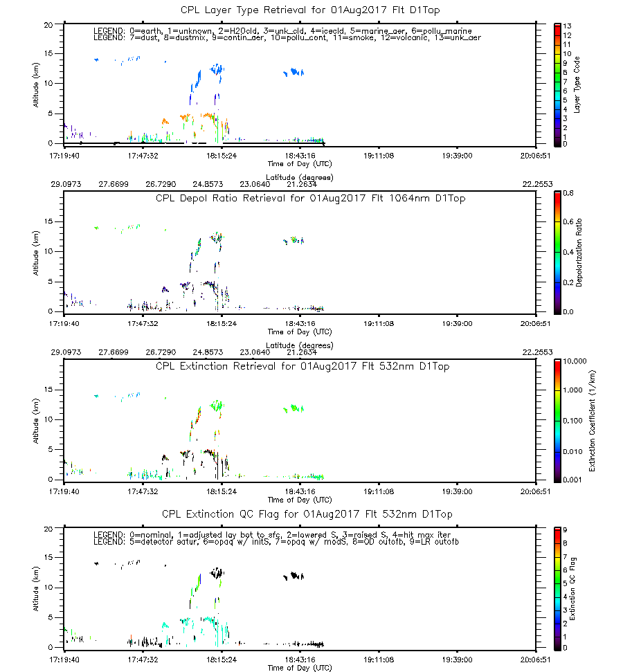Click the 17:47:32 tick on Layer Type plot

tap(143, 156)
